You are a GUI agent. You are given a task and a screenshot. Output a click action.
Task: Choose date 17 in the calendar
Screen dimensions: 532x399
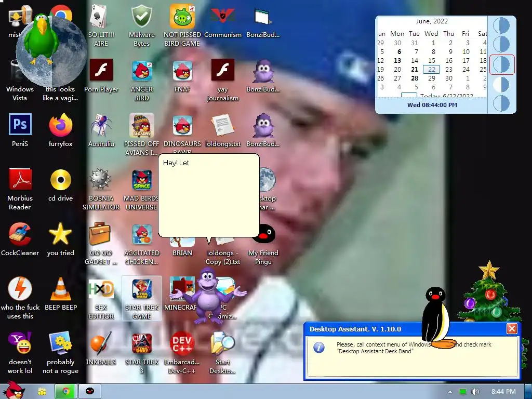coord(466,61)
